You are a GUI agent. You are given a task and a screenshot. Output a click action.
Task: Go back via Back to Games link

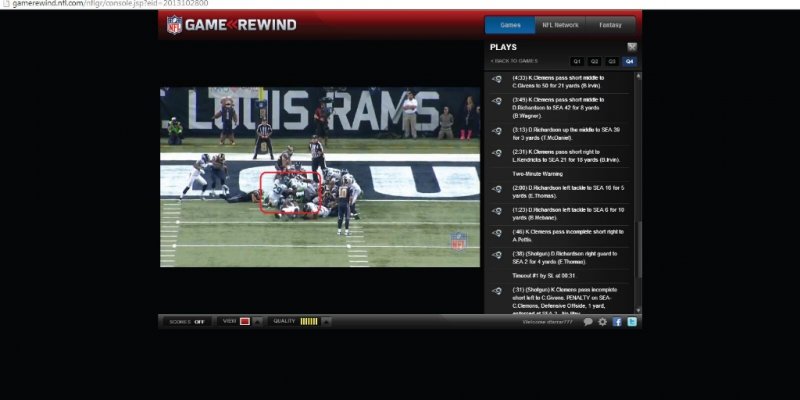coord(514,61)
